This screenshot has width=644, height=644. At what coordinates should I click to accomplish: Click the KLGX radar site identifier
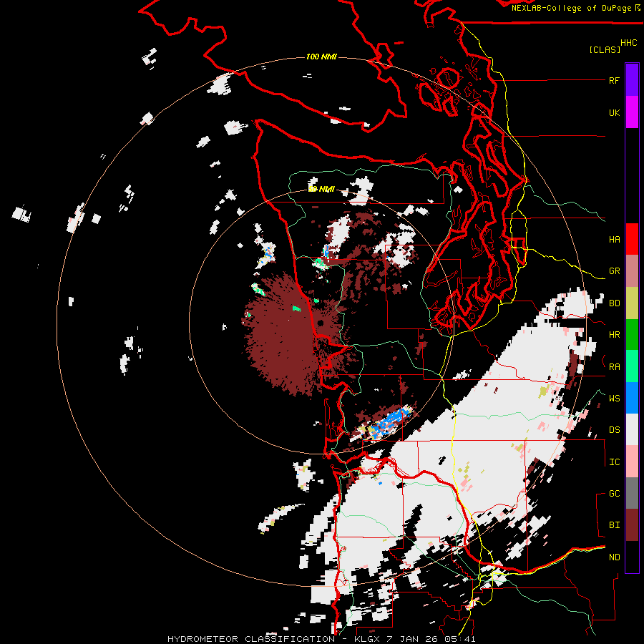pos(369,639)
